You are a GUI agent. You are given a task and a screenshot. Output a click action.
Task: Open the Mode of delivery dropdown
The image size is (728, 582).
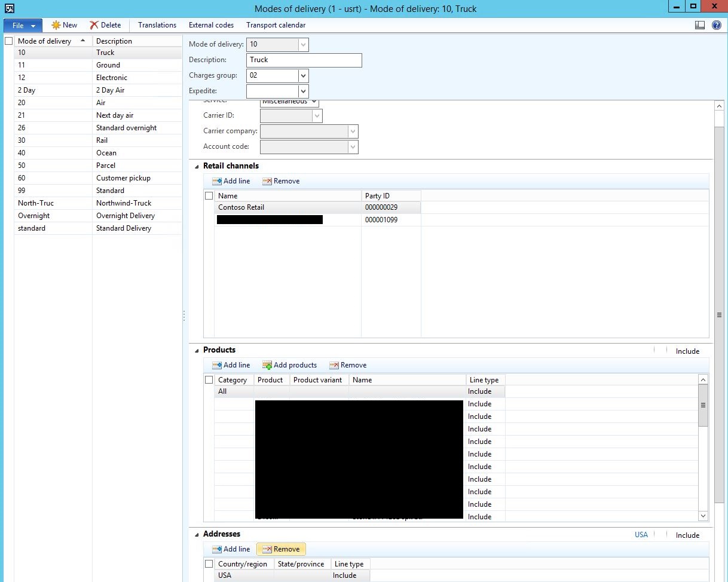pyautogui.click(x=304, y=45)
